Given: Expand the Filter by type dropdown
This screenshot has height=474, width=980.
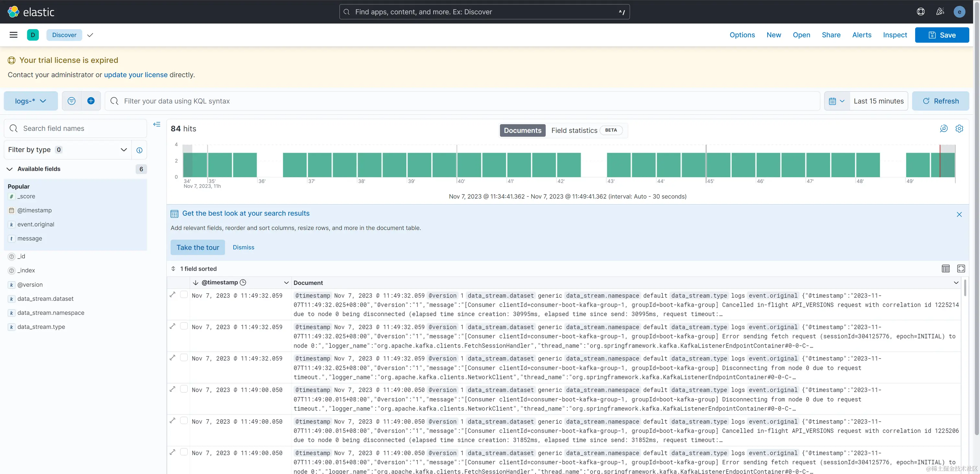Looking at the screenshot, I should 67,149.
